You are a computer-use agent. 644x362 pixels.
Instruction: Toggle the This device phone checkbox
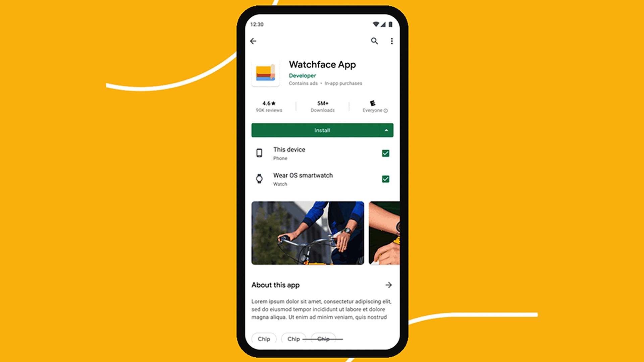click(384, 153)
